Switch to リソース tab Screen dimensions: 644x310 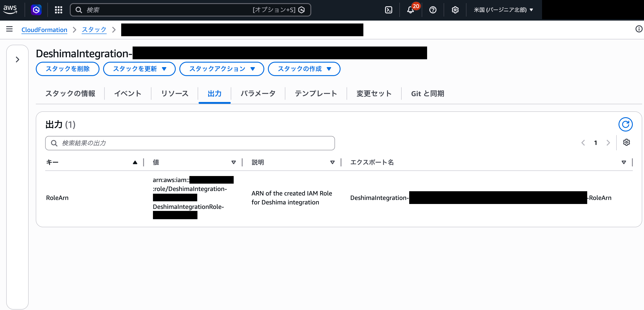(174, 93)
